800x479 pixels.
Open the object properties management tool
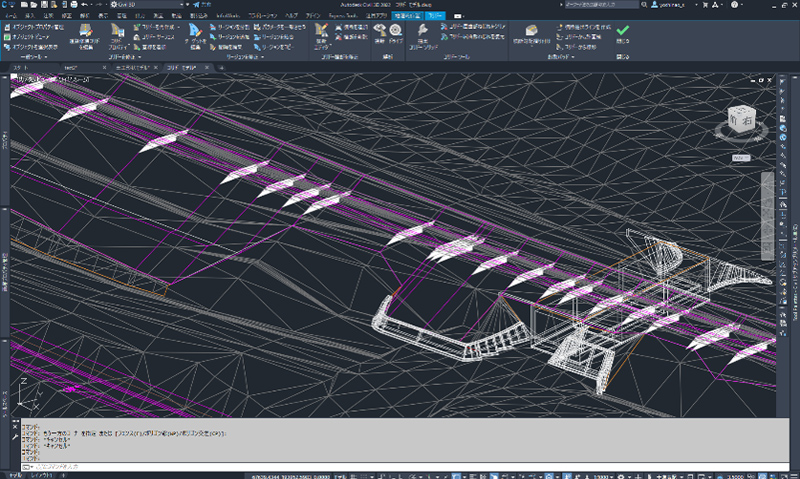click(x=34, y=27)
